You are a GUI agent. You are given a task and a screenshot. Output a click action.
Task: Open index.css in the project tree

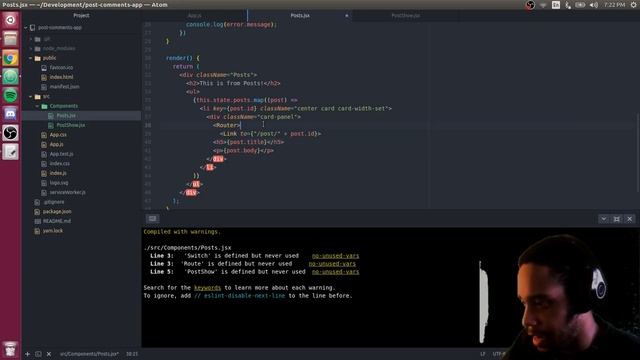tap(60, 164)
